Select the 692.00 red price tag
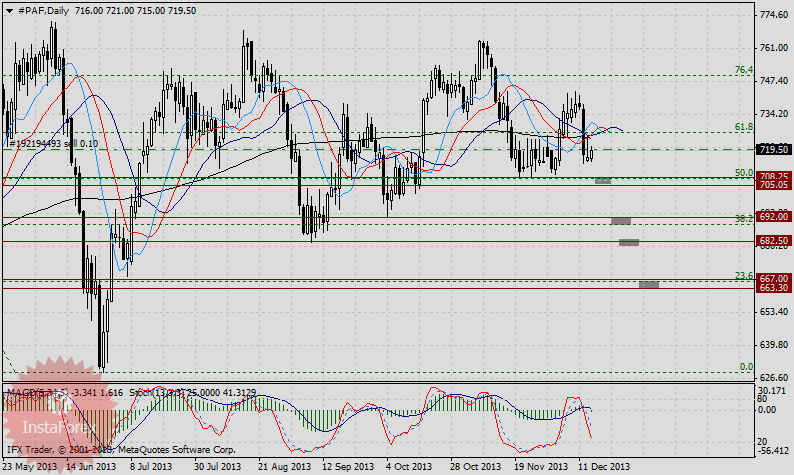The image size is (794, 475). 775,215
